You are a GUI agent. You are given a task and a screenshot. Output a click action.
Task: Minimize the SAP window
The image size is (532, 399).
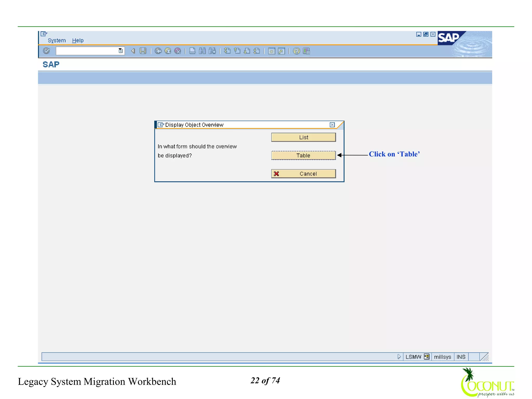point(419,34)
